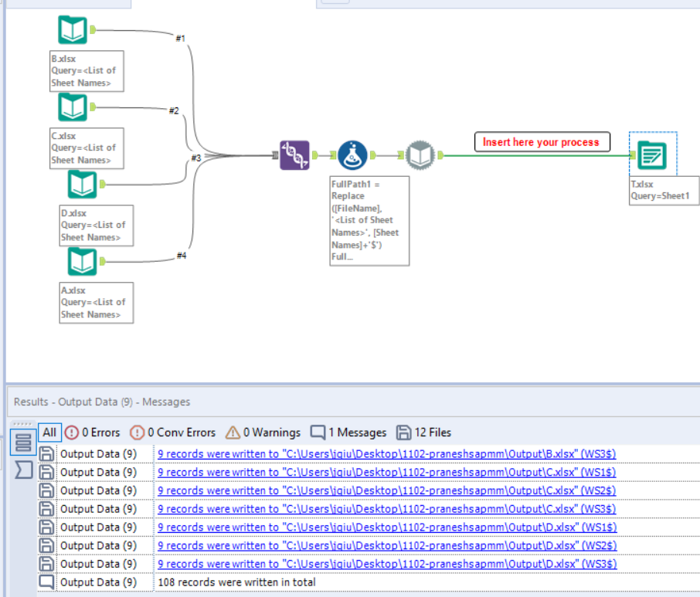Click the Dynamic Input tool output anchor
The height and width of the screenshot is (597, 700).
[440, 155]
